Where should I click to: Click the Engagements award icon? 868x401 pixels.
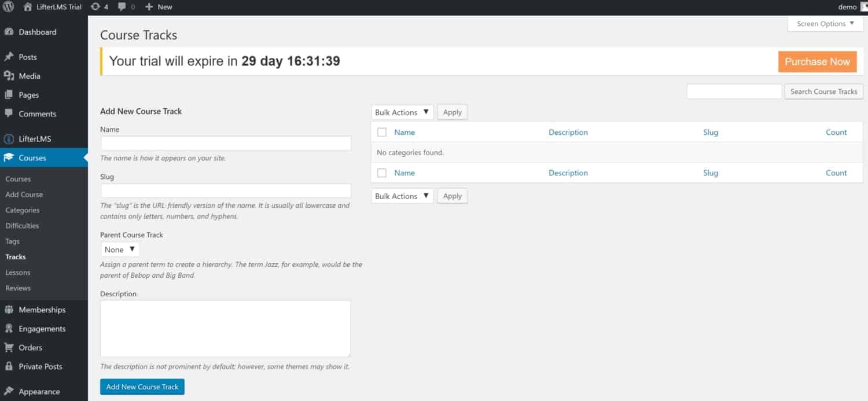9,329
